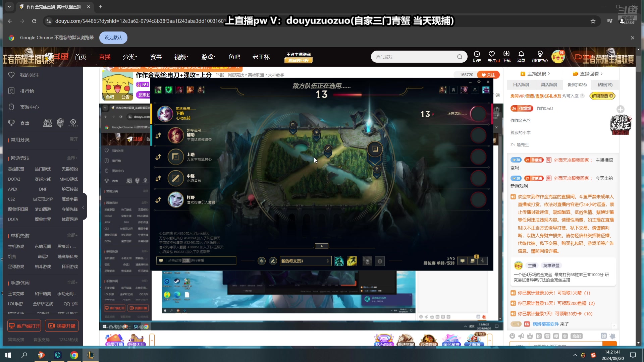This screenshot has width=644, height=362.
Task: Open the 首页 nav item
Action: [x=80, y=57]
